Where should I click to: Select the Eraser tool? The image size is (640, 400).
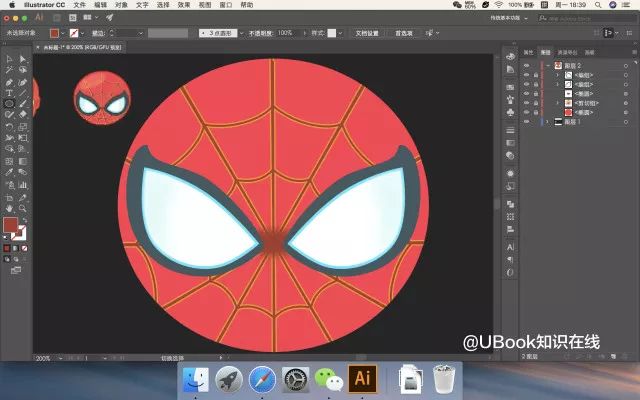[x=23, y=115]
